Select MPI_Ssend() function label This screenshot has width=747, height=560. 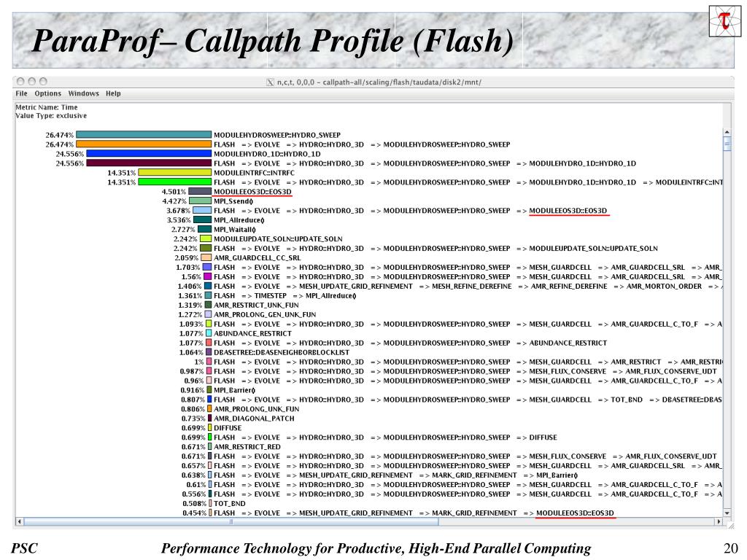tap(233, 201)
